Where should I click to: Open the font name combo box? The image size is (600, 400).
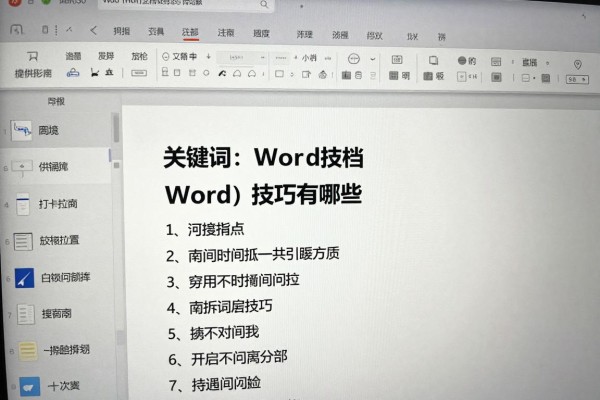point(241,57)
